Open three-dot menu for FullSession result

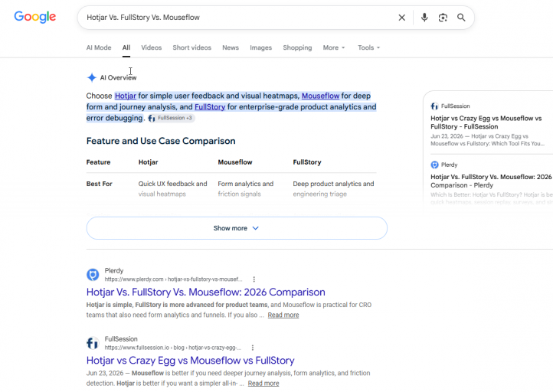point(253,348)
